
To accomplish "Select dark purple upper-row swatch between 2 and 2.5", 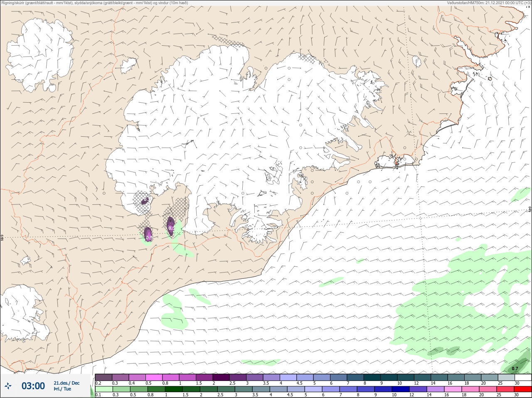I will click(x=221, y=377).
